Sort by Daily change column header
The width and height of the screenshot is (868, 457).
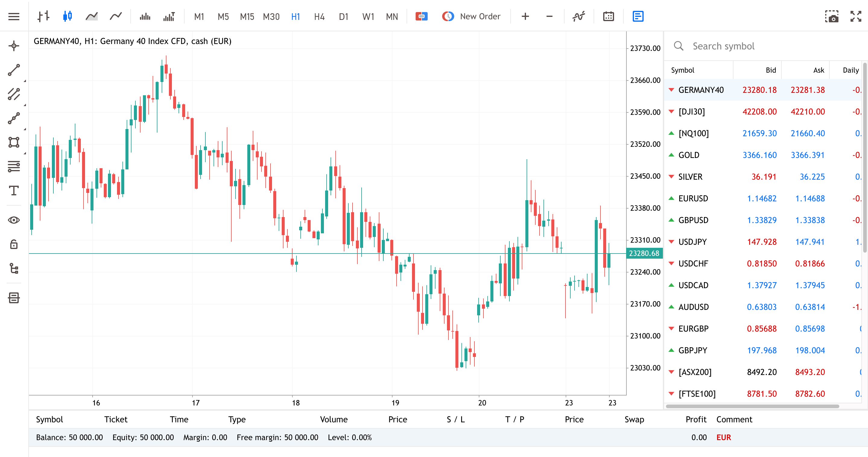pos(851,70)
